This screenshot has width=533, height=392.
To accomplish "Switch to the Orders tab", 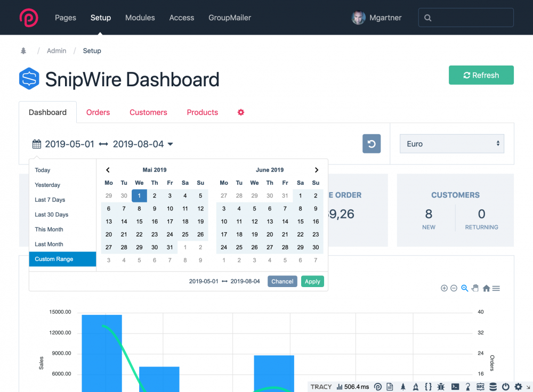I will click(x=98, y=112).
